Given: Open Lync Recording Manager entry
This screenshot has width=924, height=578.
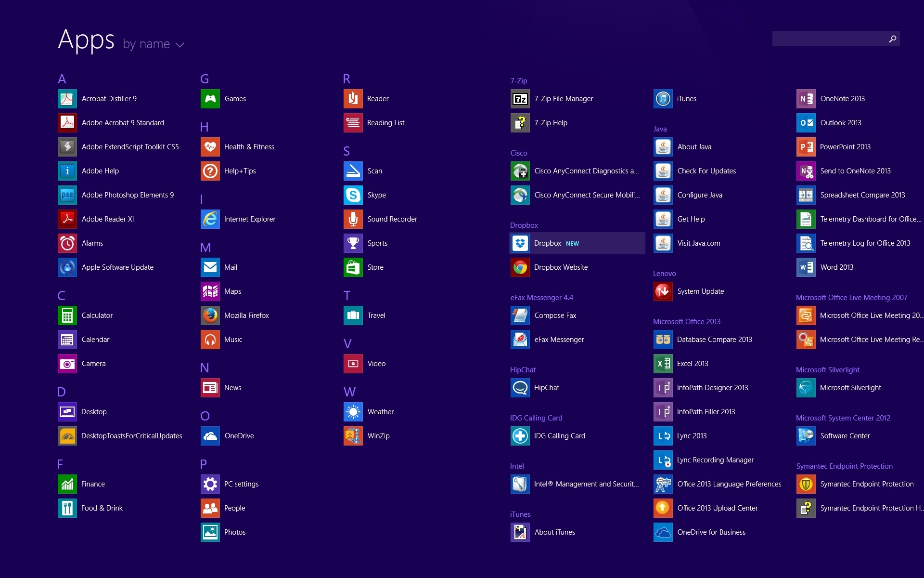Looking at the screenshot, I should (x=704, y=460).
